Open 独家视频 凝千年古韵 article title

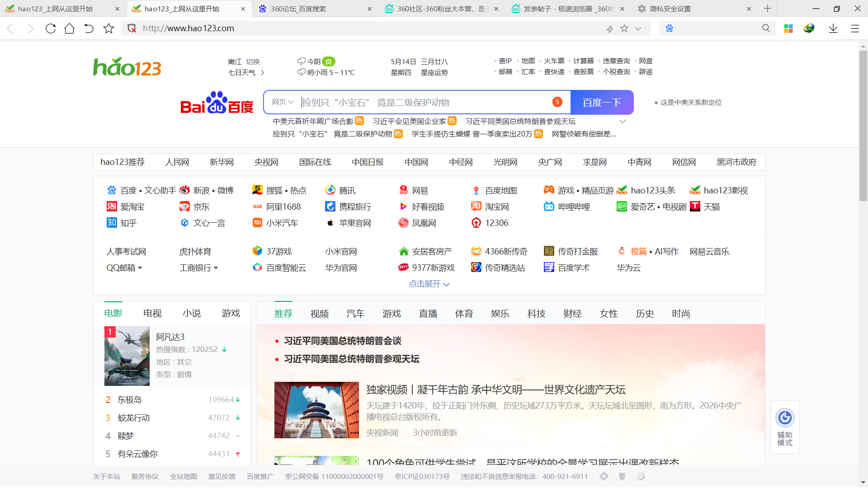[x=496, y=389]
